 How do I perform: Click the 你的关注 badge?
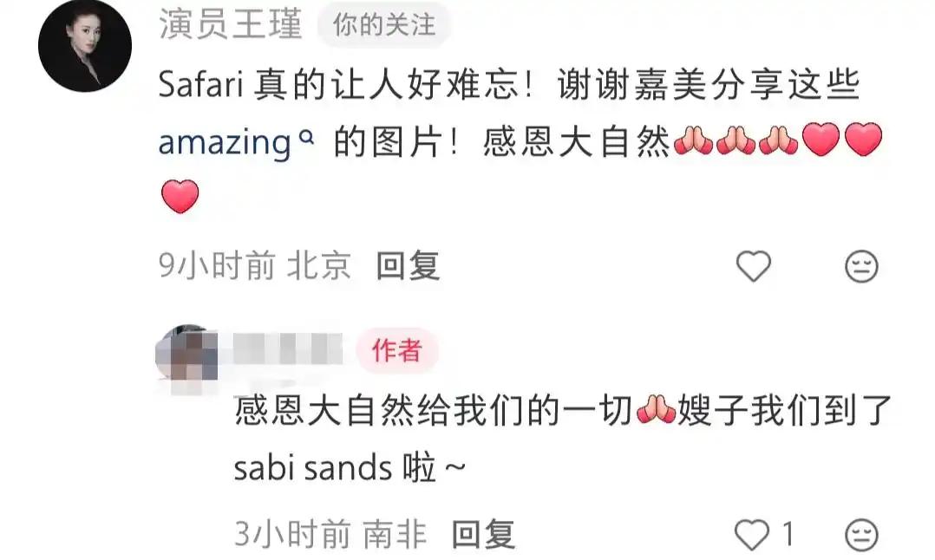(384, 25)
